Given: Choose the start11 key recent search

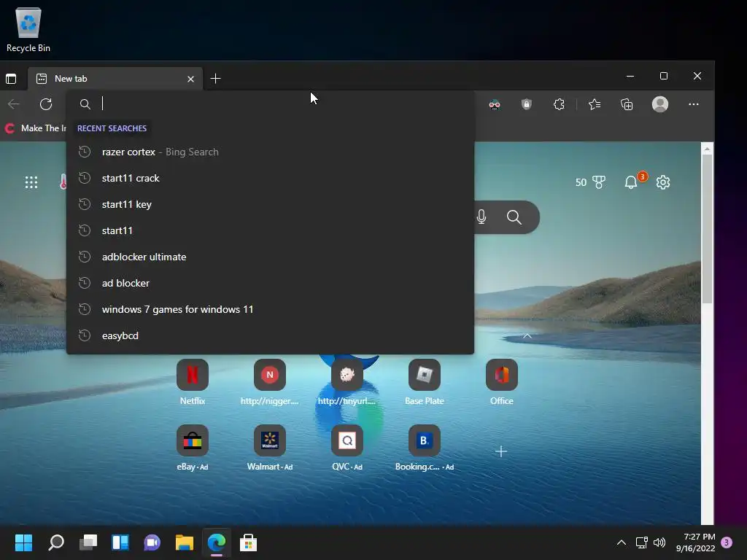Looking at the screenshot, I should click(270, 204).
